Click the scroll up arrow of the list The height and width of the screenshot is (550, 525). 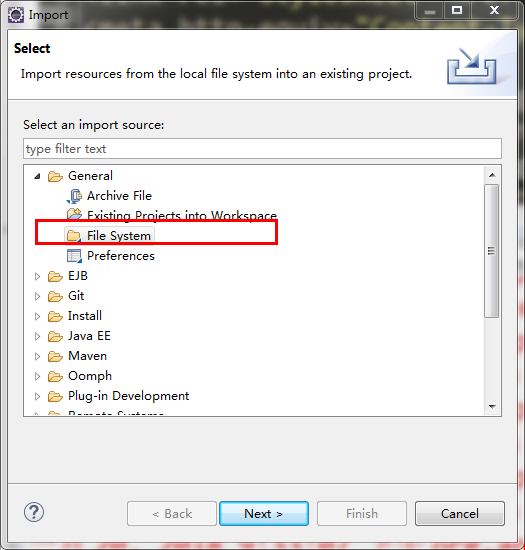(492, 175)
